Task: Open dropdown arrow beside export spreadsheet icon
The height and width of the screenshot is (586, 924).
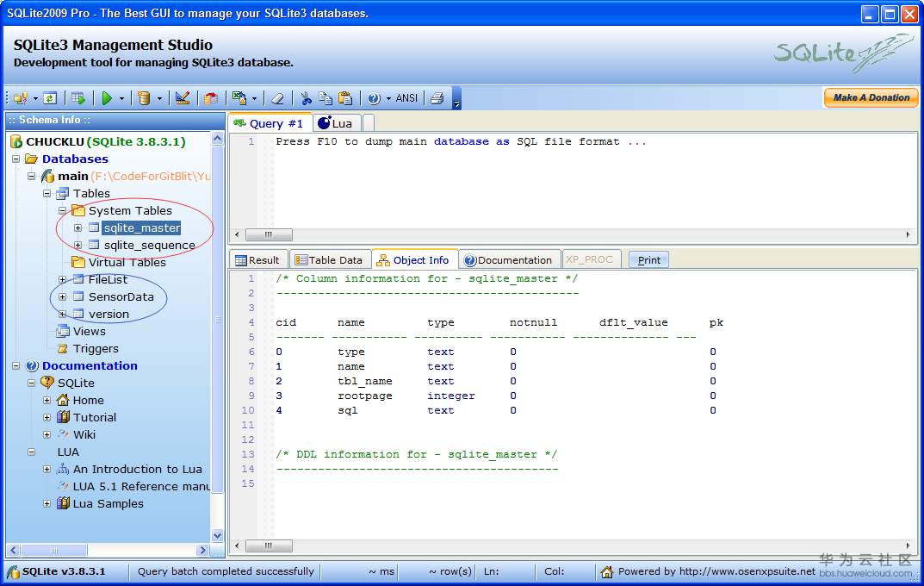Action: [x=254, y=99]
